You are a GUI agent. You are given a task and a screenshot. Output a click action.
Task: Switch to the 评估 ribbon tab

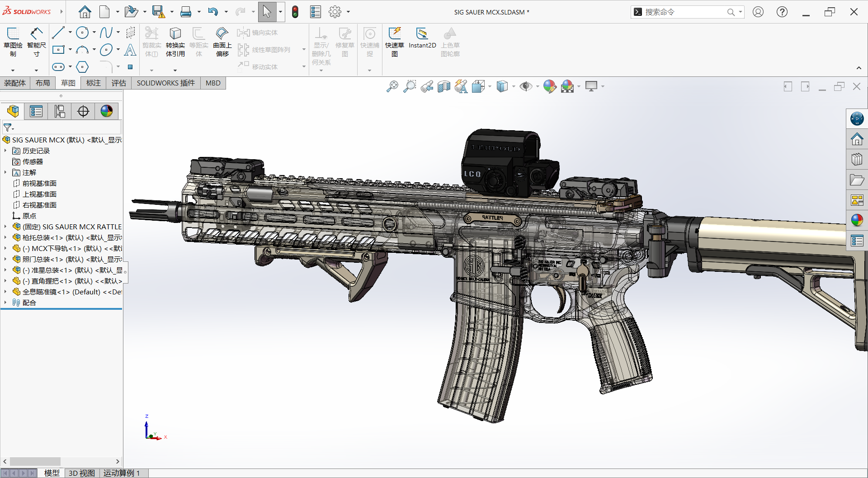pos(119,83)
